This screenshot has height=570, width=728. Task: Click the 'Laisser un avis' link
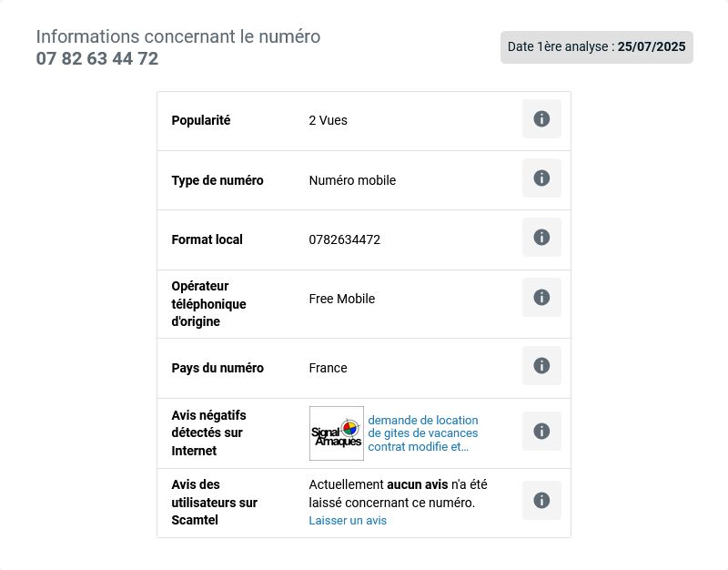(x=348, y=520)
